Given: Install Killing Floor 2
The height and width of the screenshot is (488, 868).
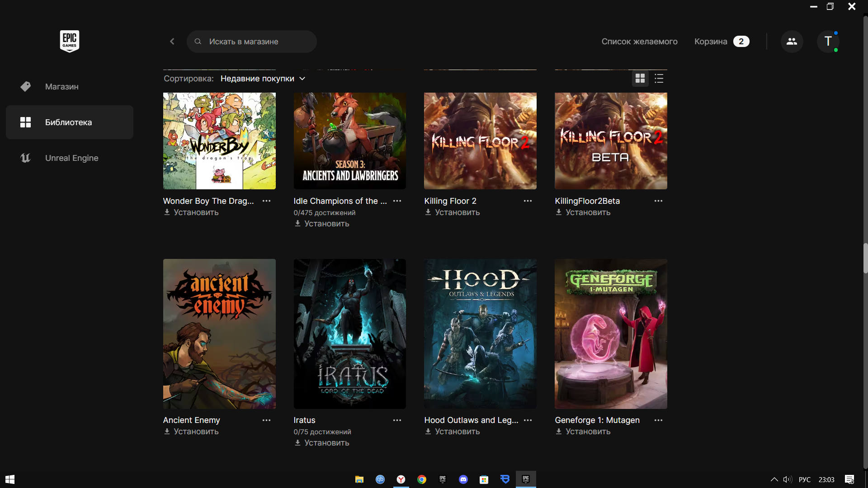Looking at the screenshot, I should (453, 212).
